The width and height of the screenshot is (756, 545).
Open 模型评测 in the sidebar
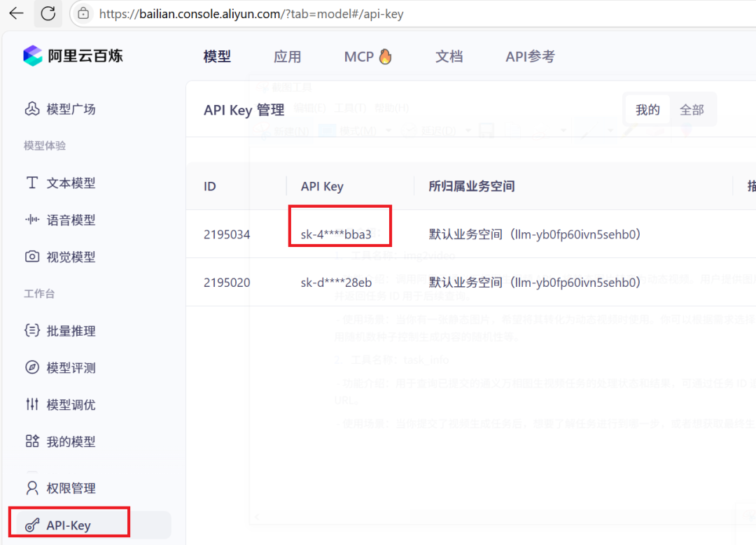coord(71,368)
